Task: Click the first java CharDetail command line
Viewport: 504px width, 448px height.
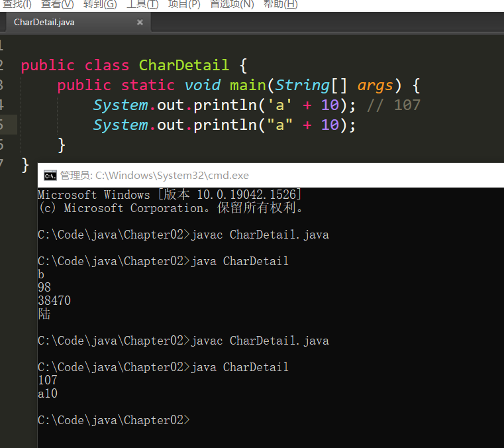Action: pos(164,261)
